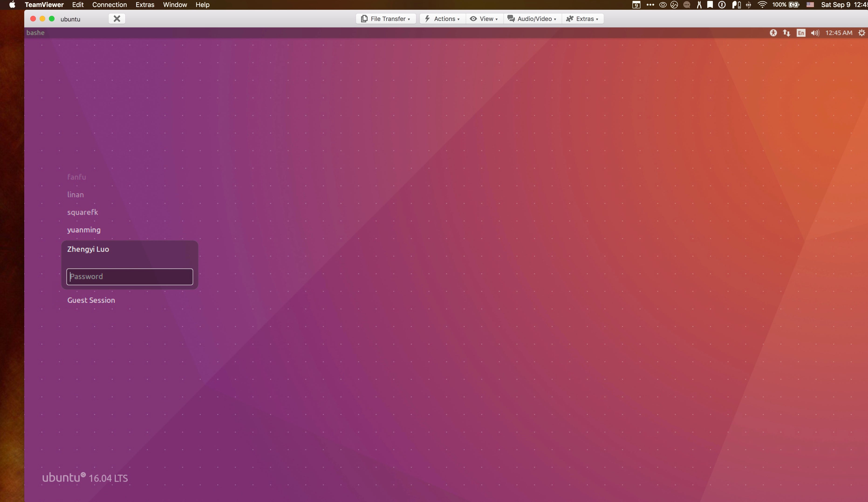This screenshot has height=502, width=868.
Task: Open the chat bubble menu bar icon
Action: tap(687, 4)
